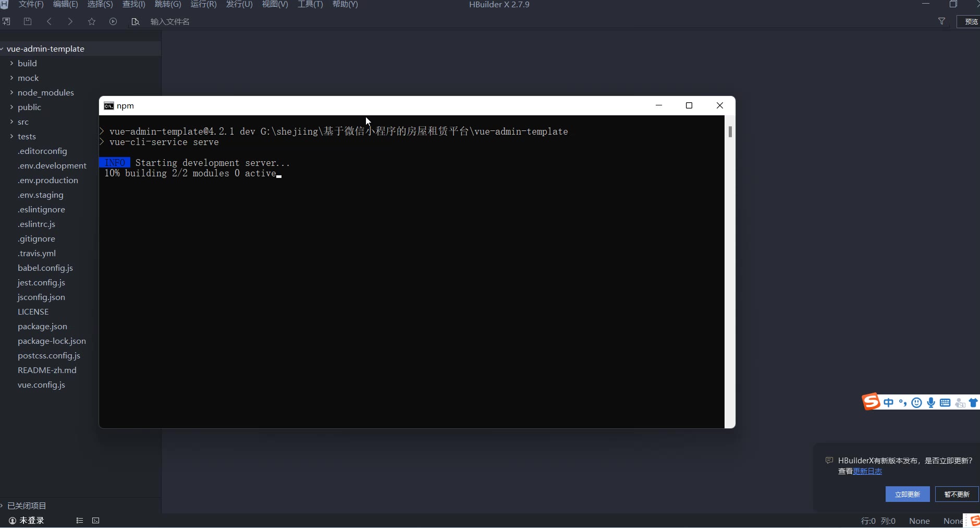
Task: Open the 查找(I) menu
Action: 133,5
